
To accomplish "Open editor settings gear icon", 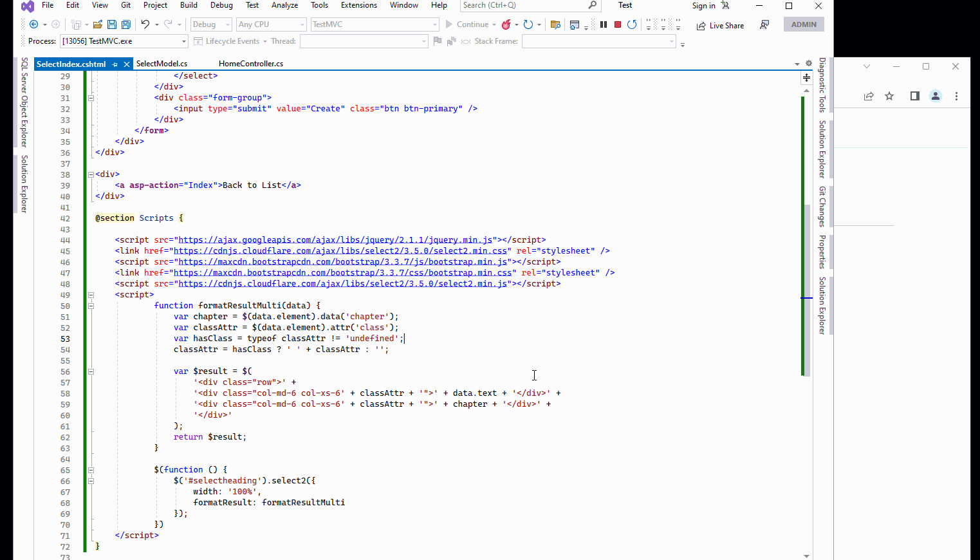I will [809, 64].
